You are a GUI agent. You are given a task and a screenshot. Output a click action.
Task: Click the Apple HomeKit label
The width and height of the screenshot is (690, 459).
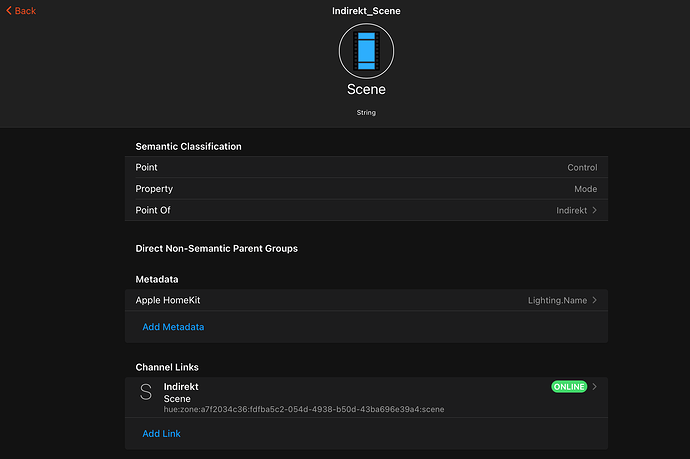pos(175,300)
